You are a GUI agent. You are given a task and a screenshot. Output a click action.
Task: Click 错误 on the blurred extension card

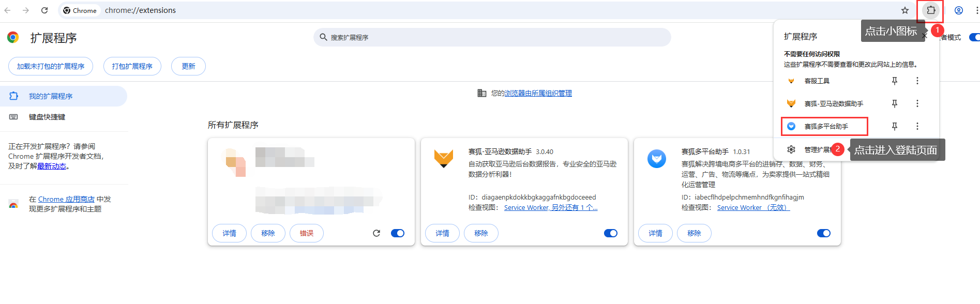pyautogui.click(x=307, y=233)
